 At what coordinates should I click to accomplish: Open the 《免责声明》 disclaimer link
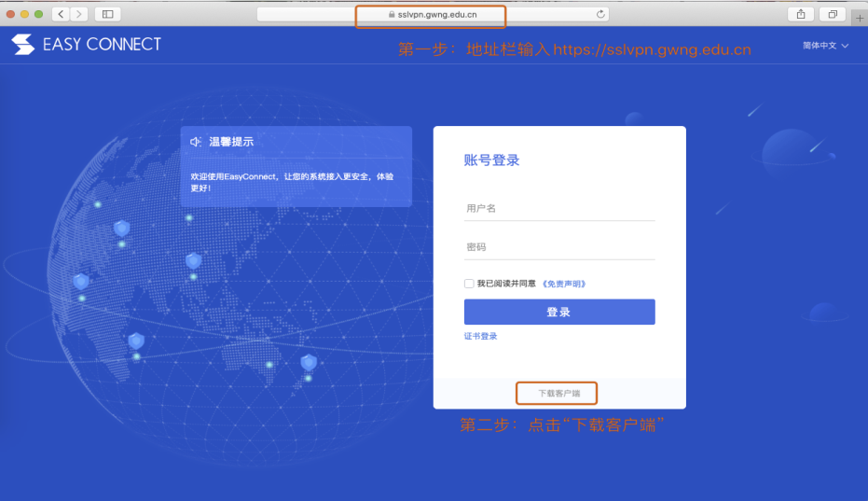pos(563,284)
